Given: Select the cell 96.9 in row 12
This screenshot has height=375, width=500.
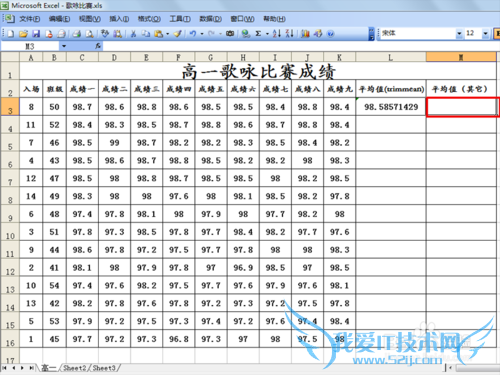Looking at the screenshot, I should click(243, 268).
